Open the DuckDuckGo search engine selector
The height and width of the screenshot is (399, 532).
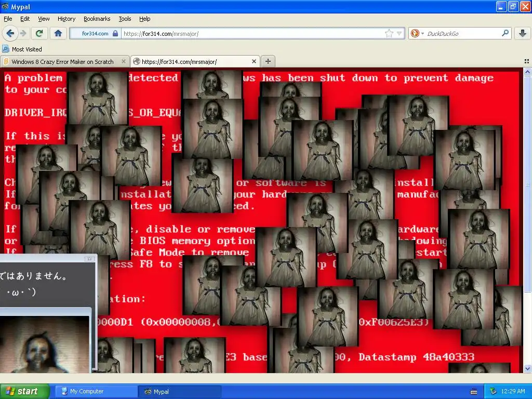[x=417, y=33]
